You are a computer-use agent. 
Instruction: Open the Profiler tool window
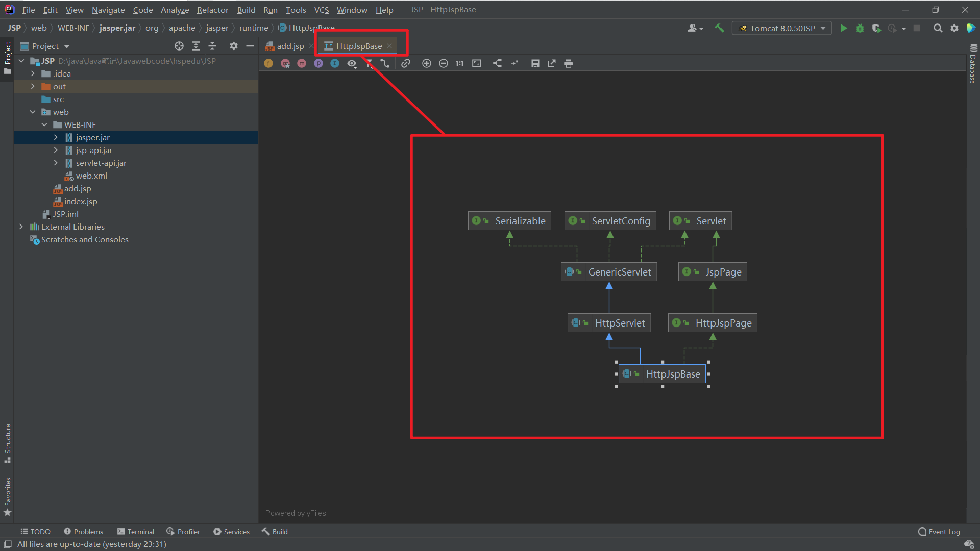183,531
